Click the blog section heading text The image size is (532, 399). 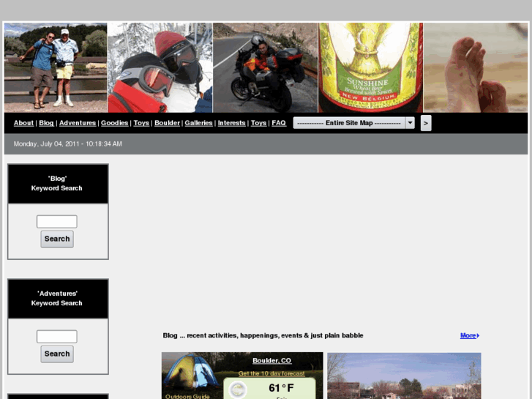click(x=263, y=335)
